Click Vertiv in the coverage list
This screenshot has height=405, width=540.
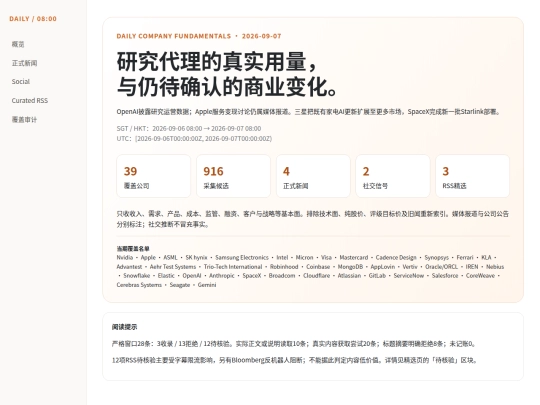click(410, 267)
